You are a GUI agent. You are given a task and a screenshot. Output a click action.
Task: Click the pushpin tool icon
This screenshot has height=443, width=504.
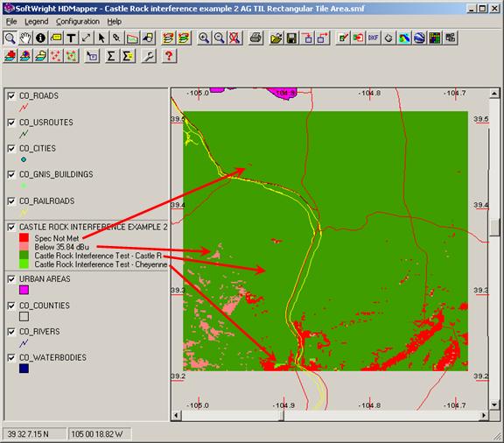[x=116, y=38]
